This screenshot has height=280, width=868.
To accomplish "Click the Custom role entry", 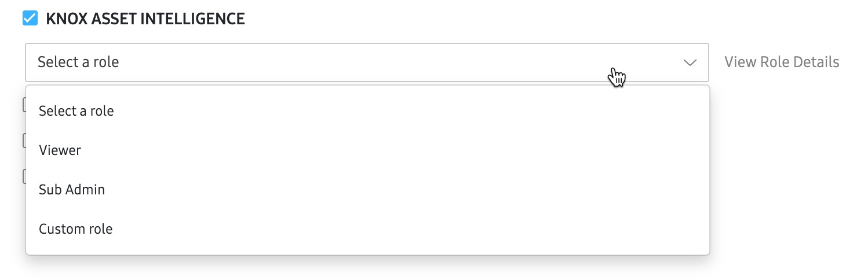I will (76, 229).
